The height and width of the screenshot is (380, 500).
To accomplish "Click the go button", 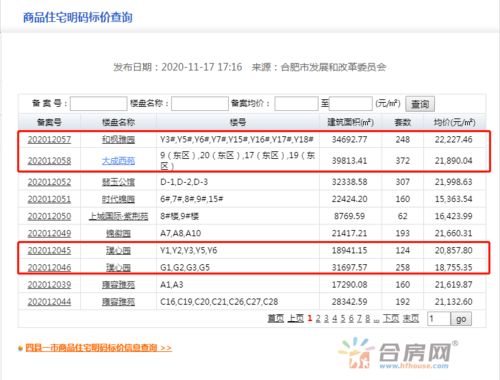I will click(x=461, y=319).
